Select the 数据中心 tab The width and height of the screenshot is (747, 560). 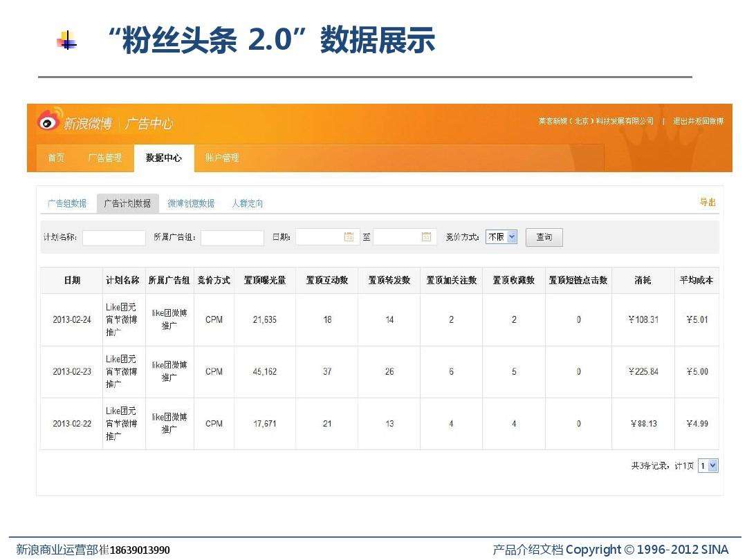coord(164,158)
